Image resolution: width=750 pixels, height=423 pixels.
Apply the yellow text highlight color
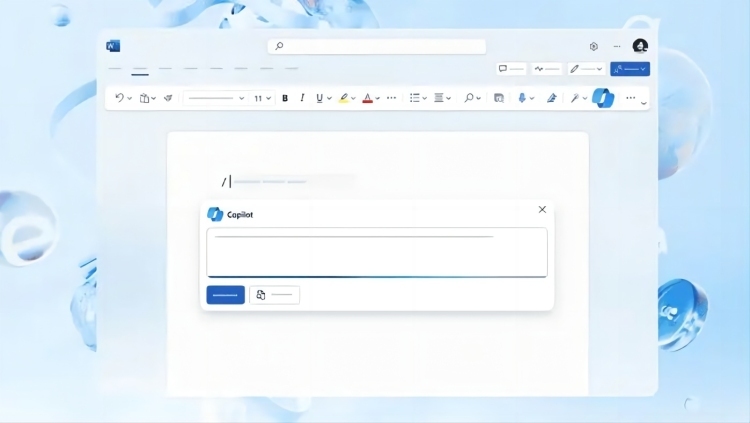click(x=344, y=98)
